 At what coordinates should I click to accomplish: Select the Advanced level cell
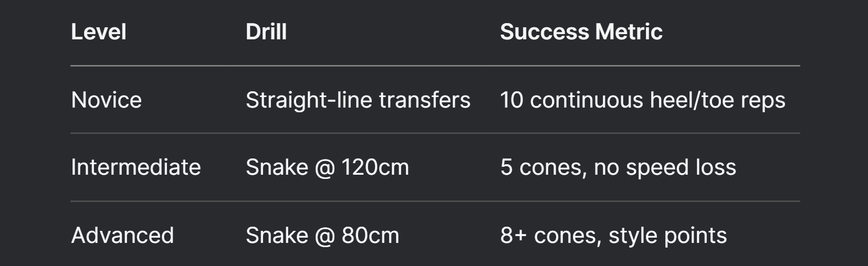[122, 235]
